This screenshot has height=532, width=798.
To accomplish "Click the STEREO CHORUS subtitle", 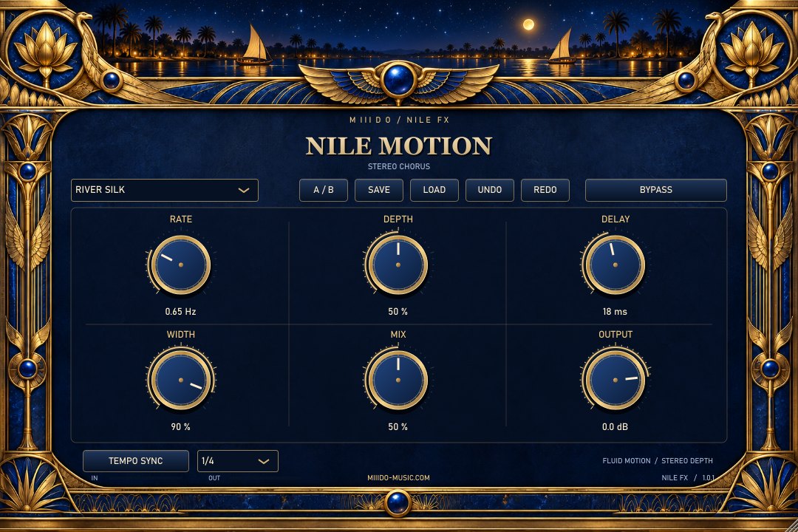I will 399,166.
